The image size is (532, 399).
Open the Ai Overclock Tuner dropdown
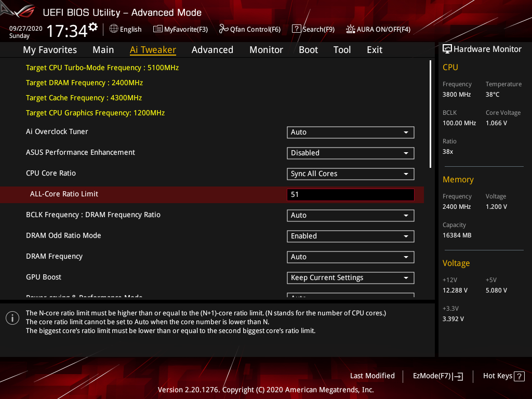(351, 132)
